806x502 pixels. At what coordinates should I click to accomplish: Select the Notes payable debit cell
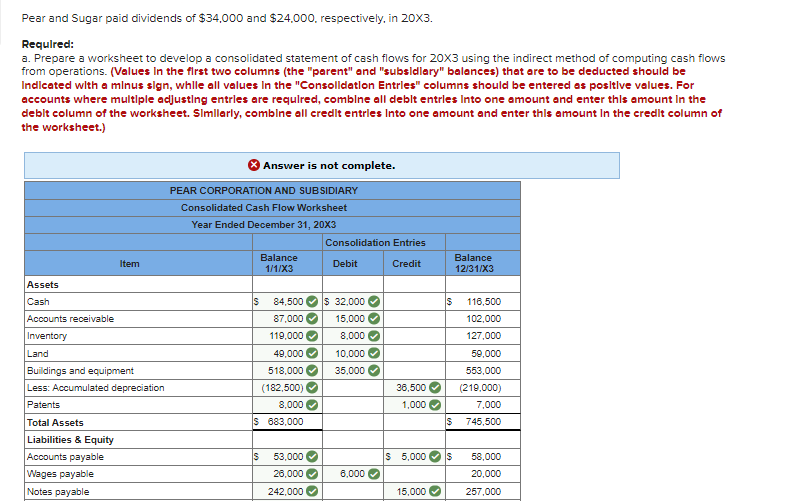coord(353,491)
